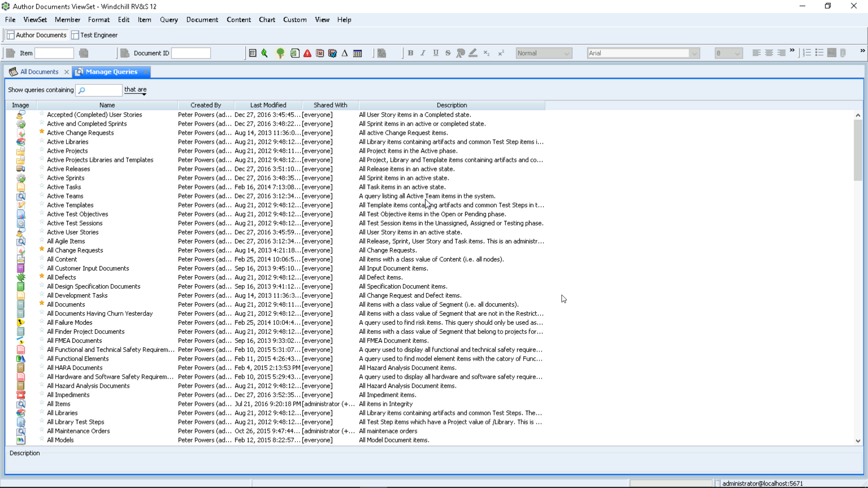The height and width of the screenshot is (488, 868).
Task: Click the underline formatting icon
Action: point(436,53)
